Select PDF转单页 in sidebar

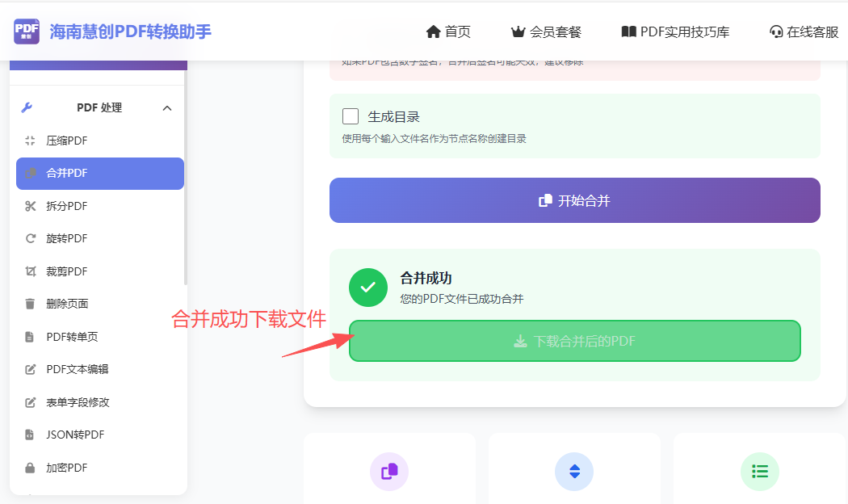pos(100,337)
